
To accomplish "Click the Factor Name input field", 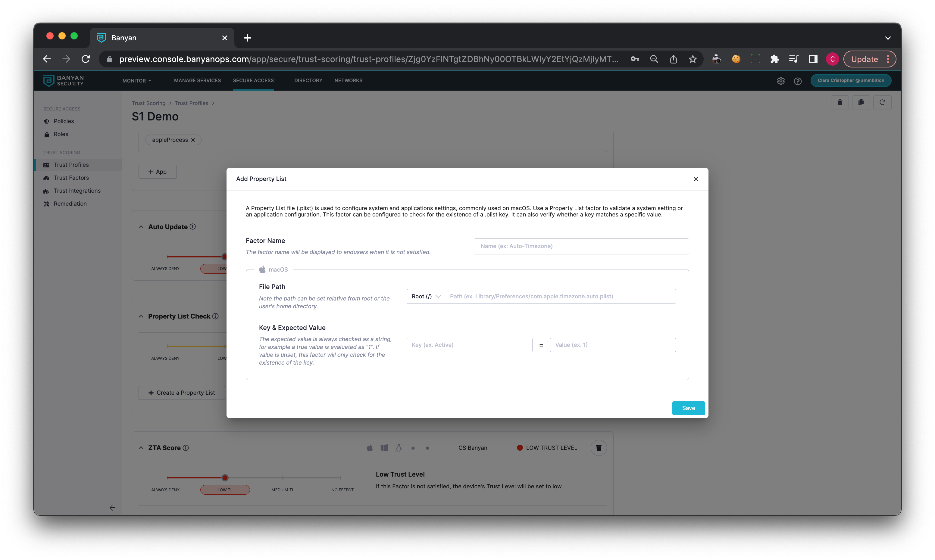I will click(x=581, y=246).
